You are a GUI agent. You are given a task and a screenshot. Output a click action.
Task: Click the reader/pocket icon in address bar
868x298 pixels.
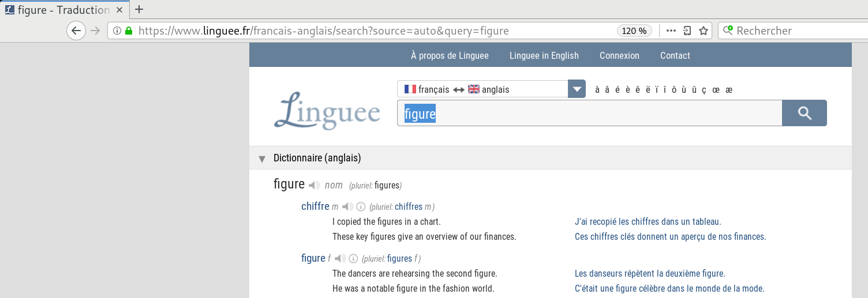(687, 31)
